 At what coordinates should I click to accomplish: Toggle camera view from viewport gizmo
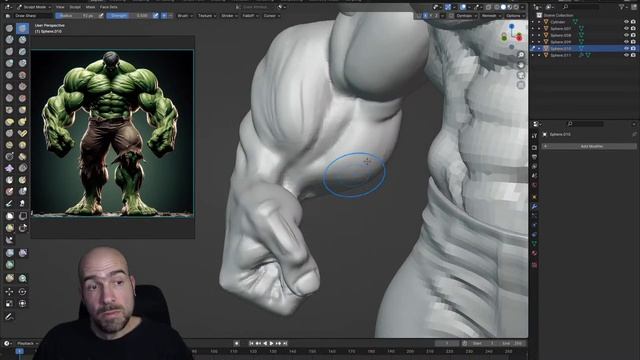pos(521,75)
